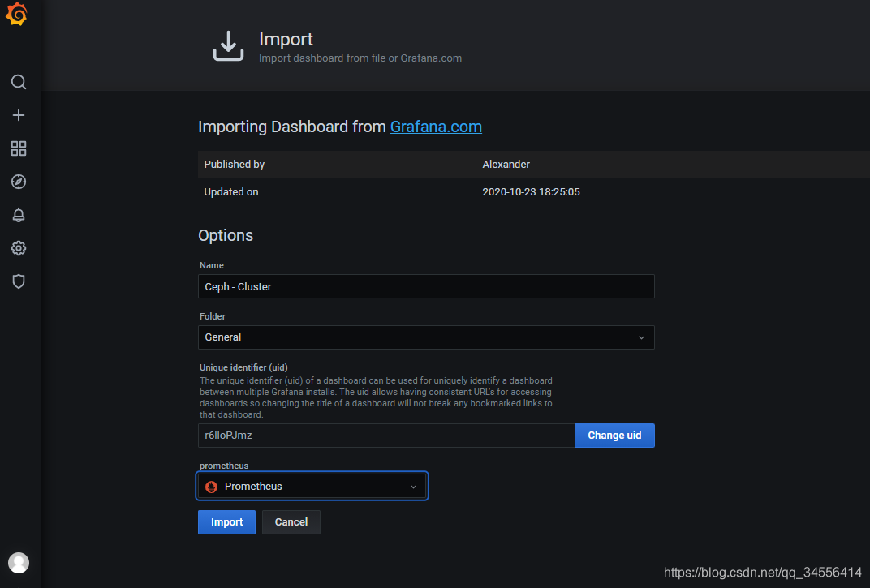Click the Import dashboard from file subtitle
This screenshot has width=870, height=588.
[x=360, y=58]
